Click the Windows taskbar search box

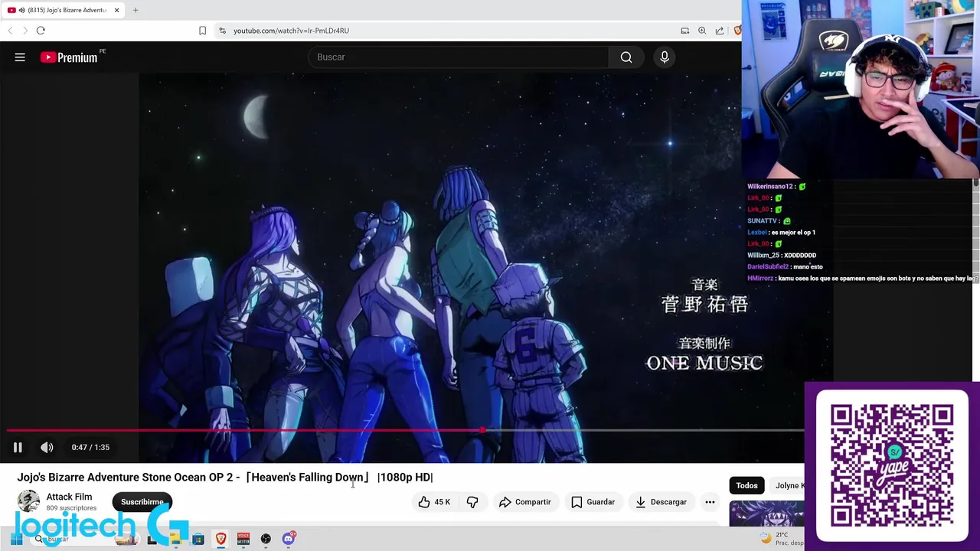pyautogui.click(x=84, y=539)
